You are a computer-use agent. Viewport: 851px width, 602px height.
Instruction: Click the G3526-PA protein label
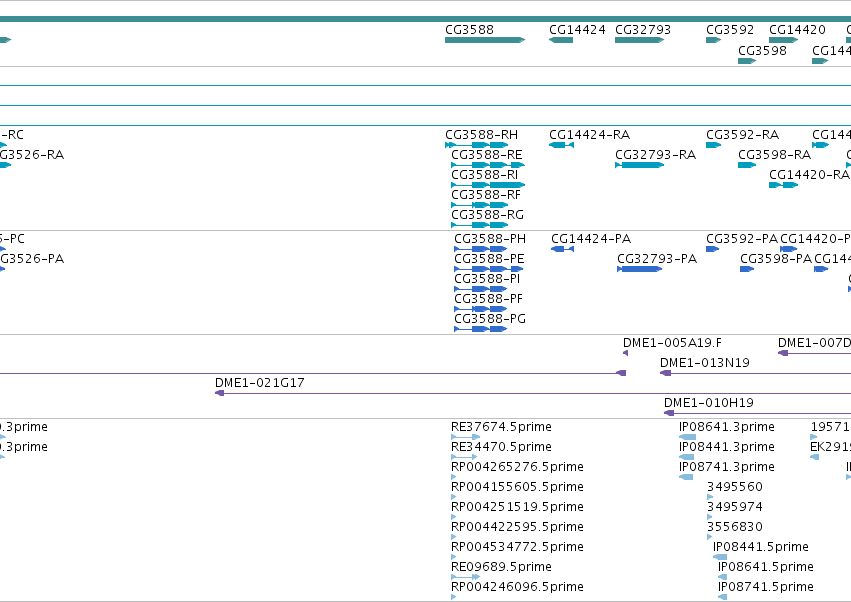click(31, 259)
